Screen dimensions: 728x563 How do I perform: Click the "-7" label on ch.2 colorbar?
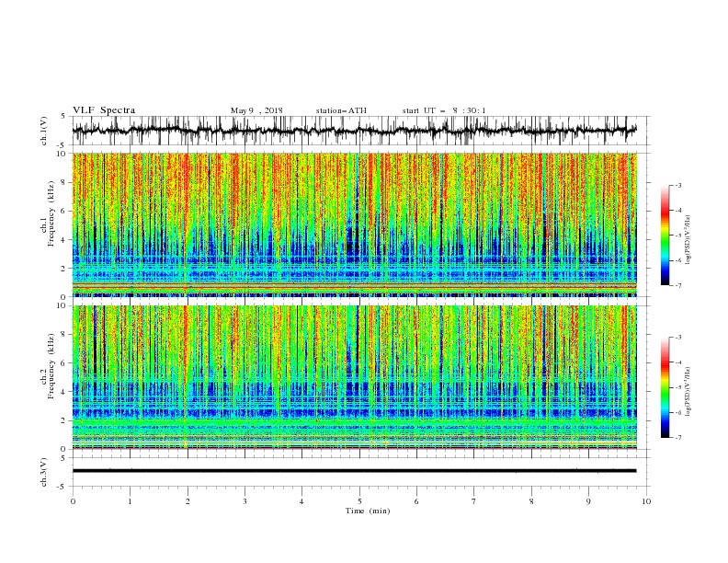pos(678,438)
